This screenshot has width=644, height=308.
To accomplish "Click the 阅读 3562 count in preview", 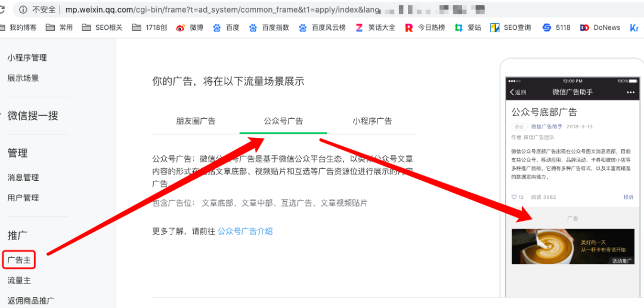I will (543, 198).
